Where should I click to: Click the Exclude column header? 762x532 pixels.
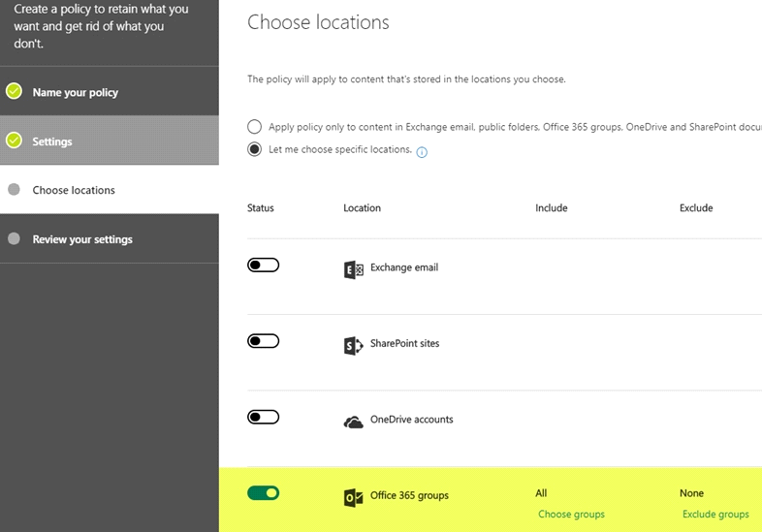click(x=696, y=208)
